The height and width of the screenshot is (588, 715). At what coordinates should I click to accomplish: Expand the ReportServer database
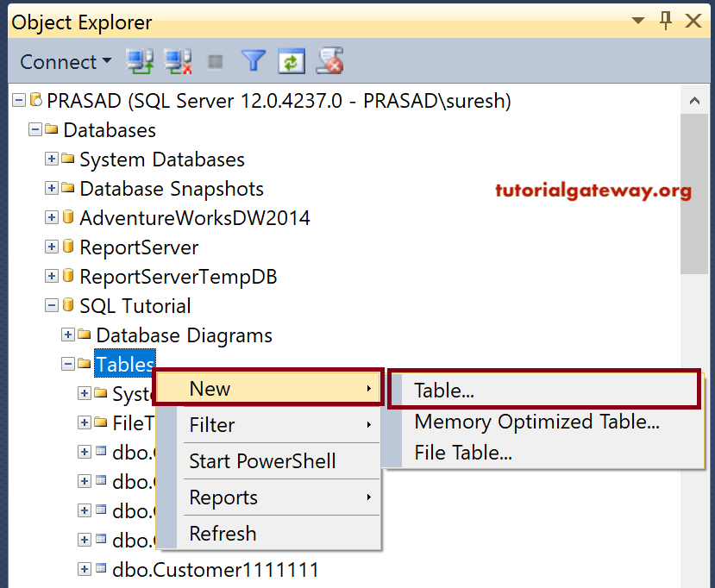tap(52, 247)
